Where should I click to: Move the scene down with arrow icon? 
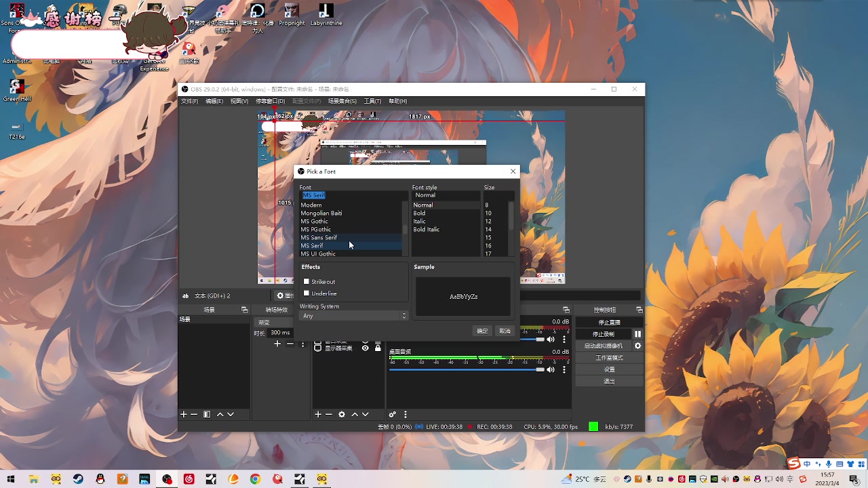pyautogui.click(x=231, y=414)
